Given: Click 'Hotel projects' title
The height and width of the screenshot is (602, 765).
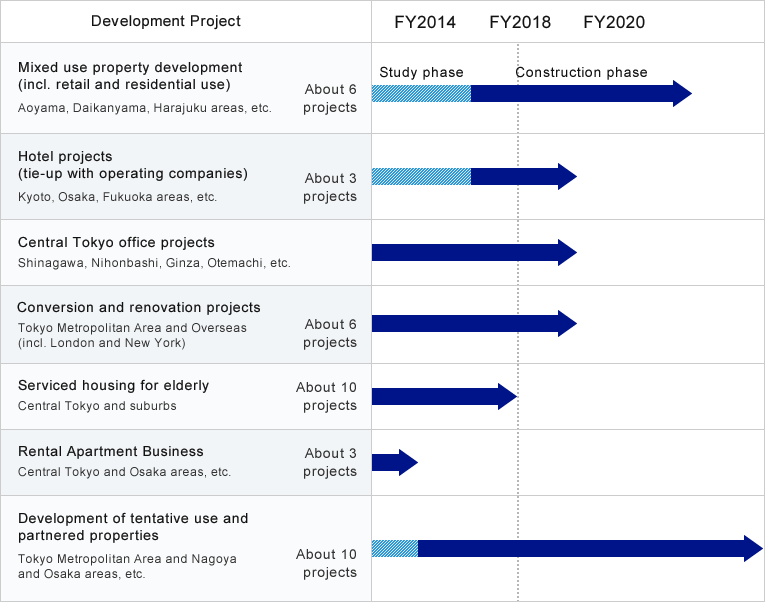Looking at the screenshot, I should tap(133, 165).
